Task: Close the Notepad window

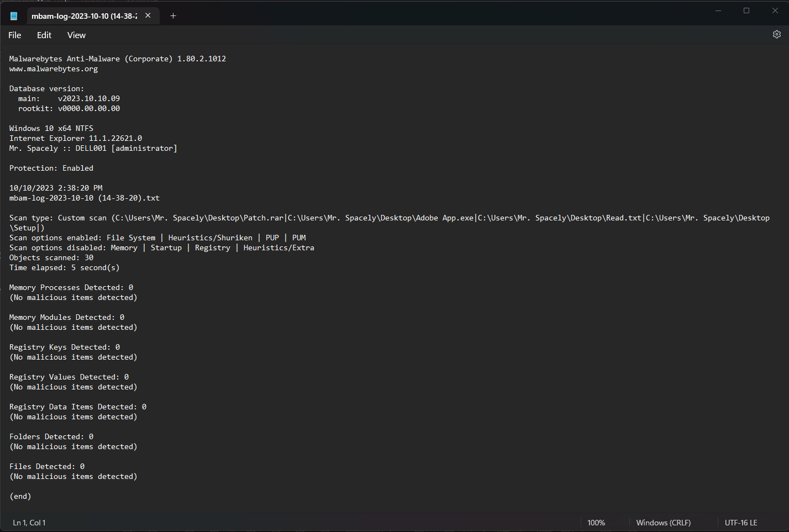Action: coord(775,11)
